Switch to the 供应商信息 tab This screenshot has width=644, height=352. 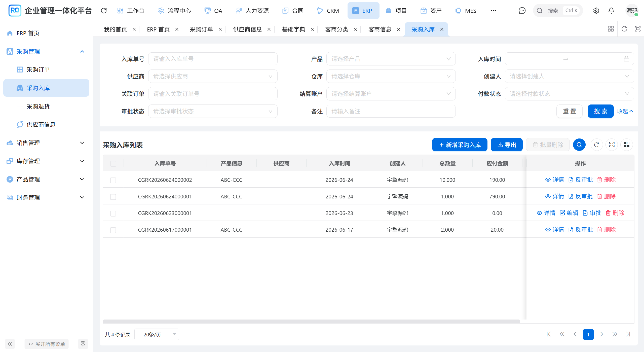247,29
